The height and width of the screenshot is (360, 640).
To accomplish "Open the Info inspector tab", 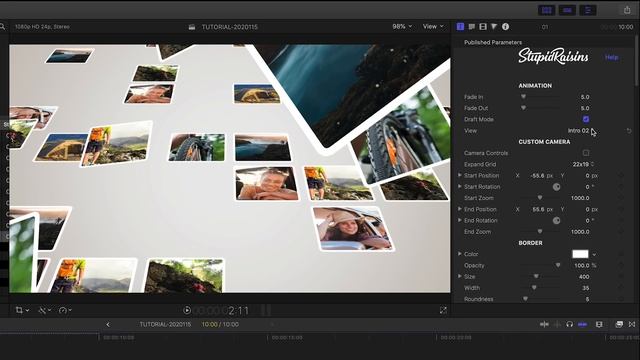I will pos(505,27).
